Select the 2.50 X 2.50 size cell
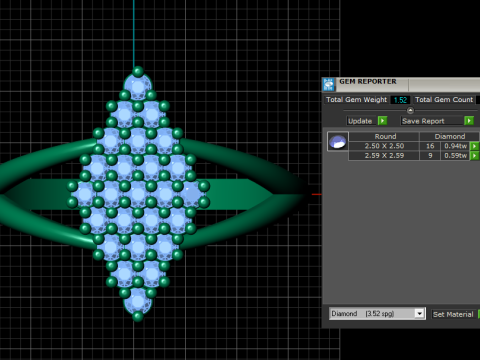The height and width of the screenshot is (360, 480). [x=384, y=146]
